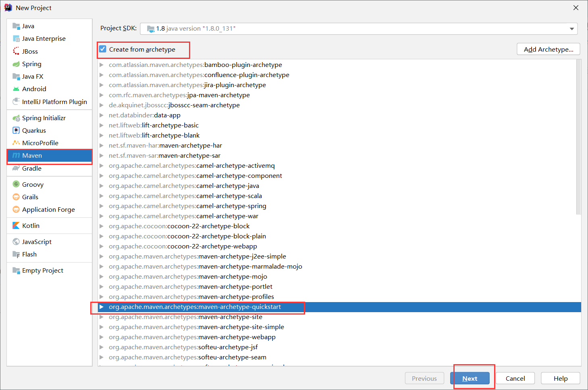This screenshot has height=390, width=588.
Task: Click the IntelliJ Platform Plugin icon
Action: click(16, 102)
